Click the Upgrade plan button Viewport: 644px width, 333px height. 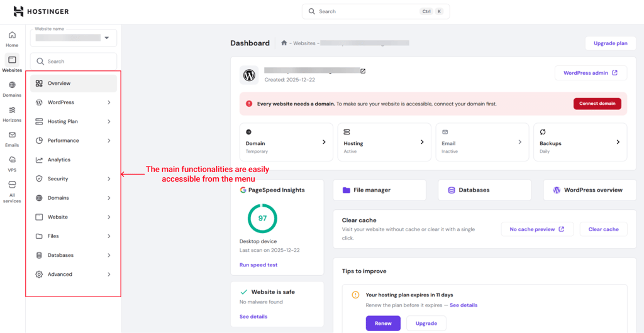click(610, 43)
